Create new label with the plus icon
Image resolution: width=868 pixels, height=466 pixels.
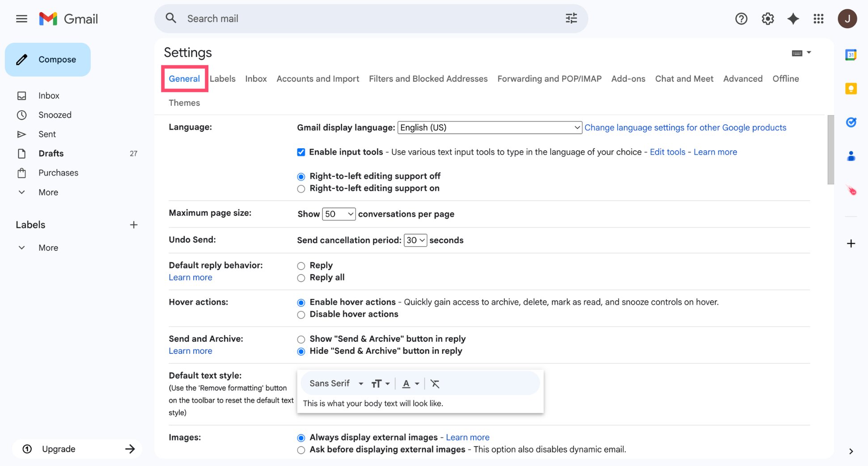click(133, 225)
